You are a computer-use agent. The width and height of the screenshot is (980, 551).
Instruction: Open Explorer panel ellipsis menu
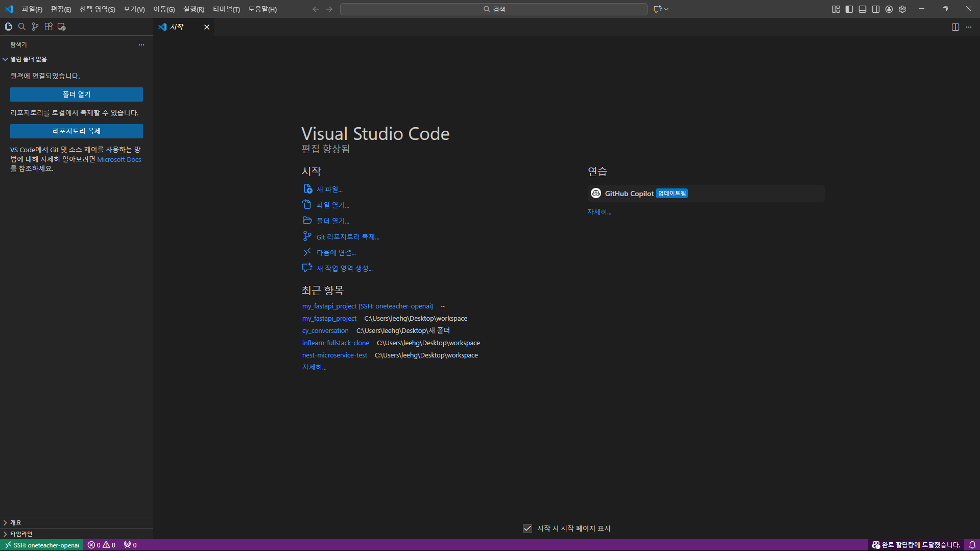coord(141,45)
